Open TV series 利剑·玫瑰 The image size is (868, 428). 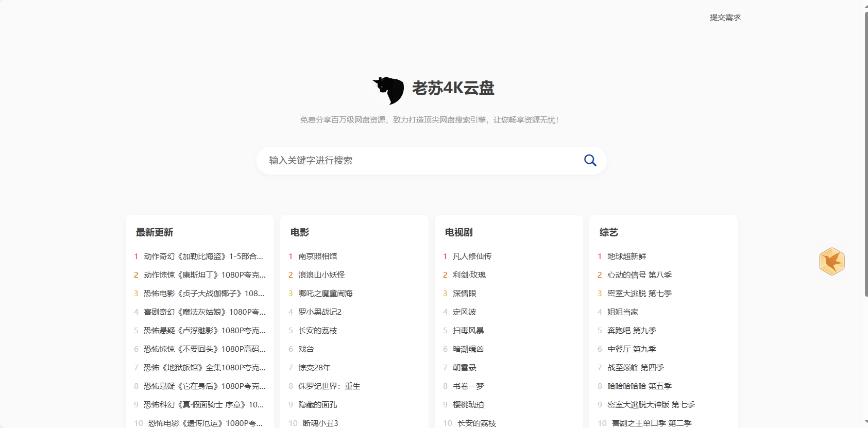pyautogui.click(x=469, y=275)
